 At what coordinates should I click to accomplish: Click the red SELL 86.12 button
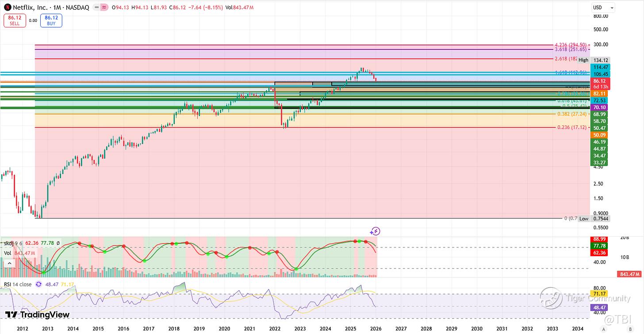pyautogui.click(x=15, y=20)
